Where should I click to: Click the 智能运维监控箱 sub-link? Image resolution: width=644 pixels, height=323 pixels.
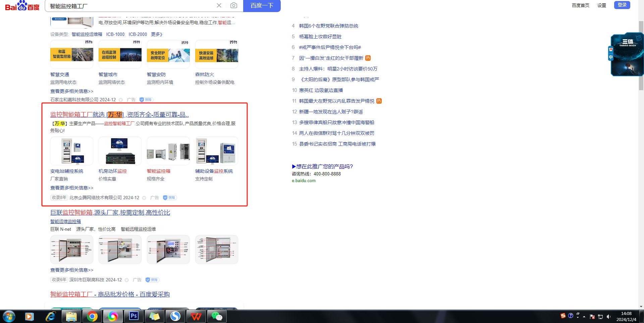pos(65,221)
